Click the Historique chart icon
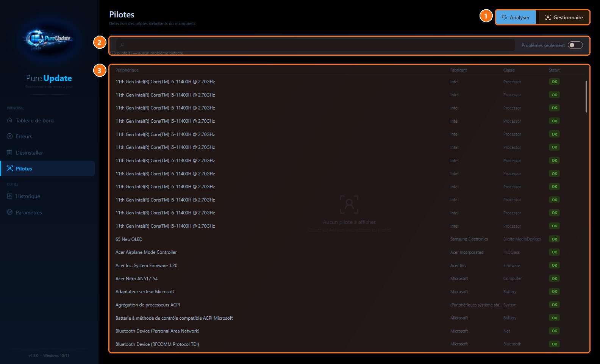This screenshot has height=364, width=600. click(x=10, y=196)
